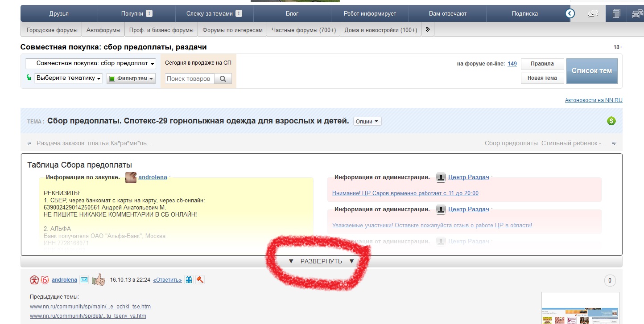Open the Робот информирует tab

(370, 13)
